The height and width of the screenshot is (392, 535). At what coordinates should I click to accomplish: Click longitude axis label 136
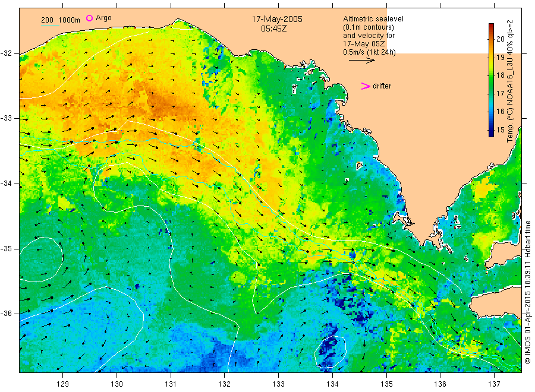coord(440,384)
